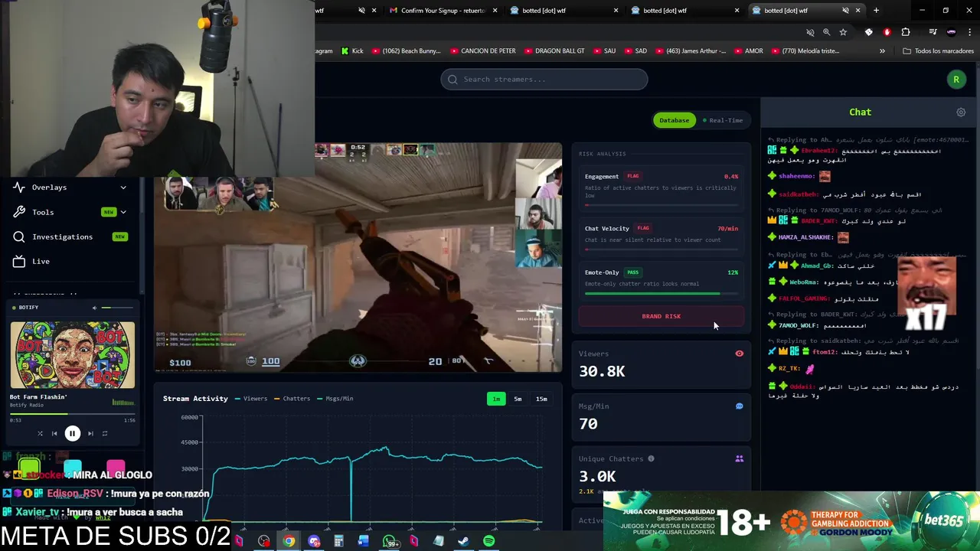
Task: Toggle repeat in Botify player
Action: [105, 433]
